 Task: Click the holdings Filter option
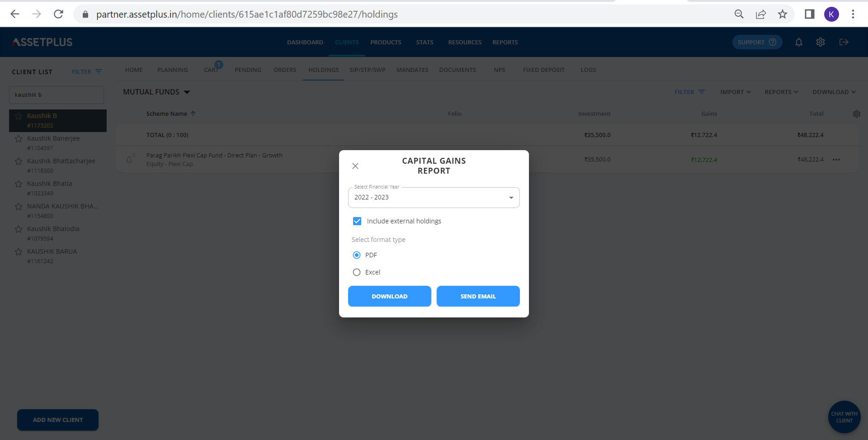[689, 92]
